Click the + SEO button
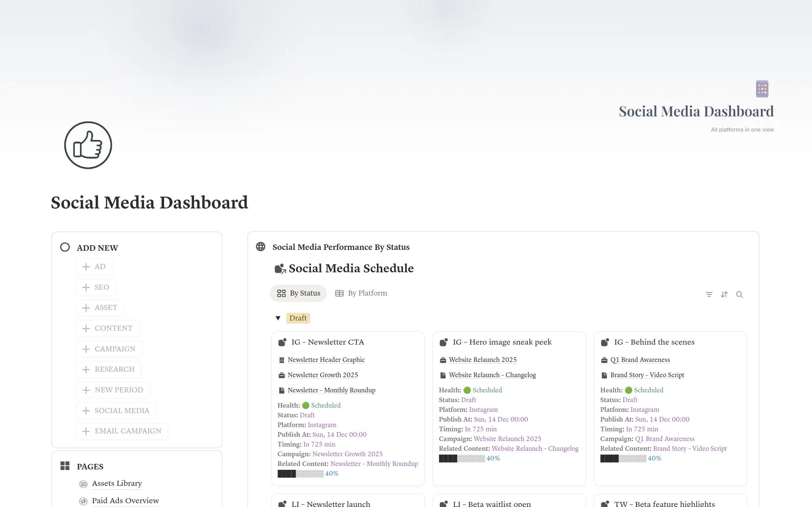The height and width of the screenshot is (507, 812). point(96,287)
